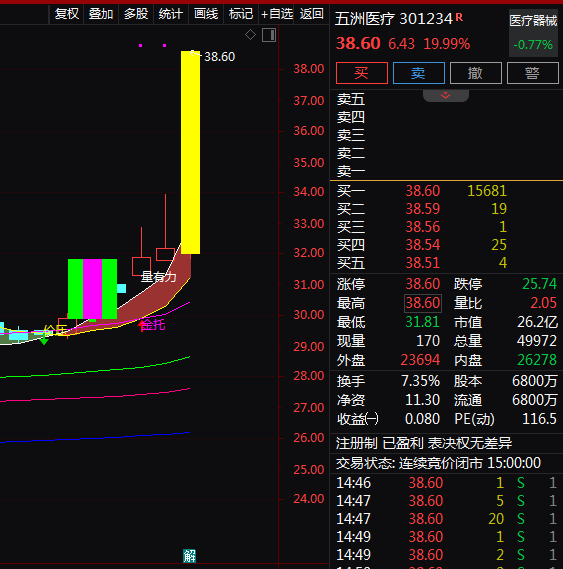The height and width of the screenshot is (569, 563).
Task: Click the R margin-trading marker
Action: (x=459, y=17)
